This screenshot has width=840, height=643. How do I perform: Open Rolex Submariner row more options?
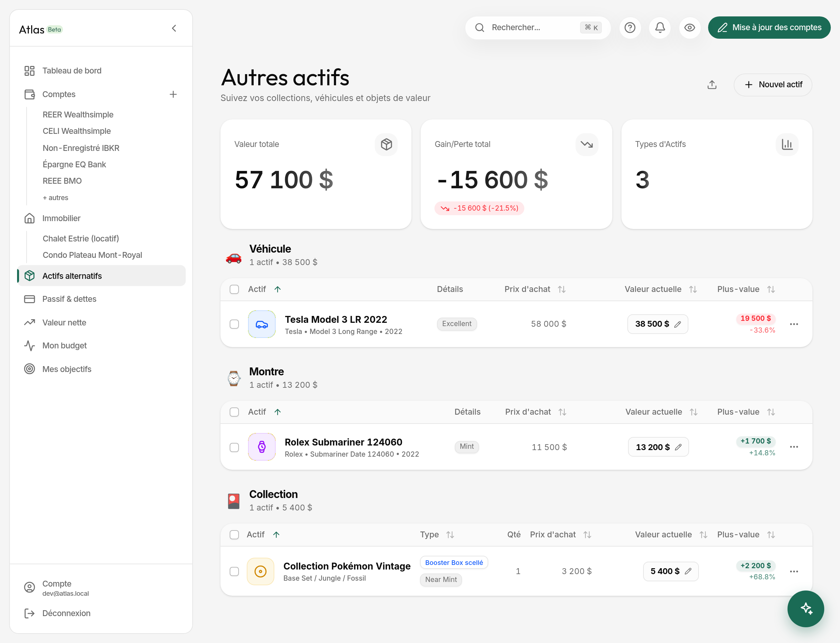click(x=794, y=447)
